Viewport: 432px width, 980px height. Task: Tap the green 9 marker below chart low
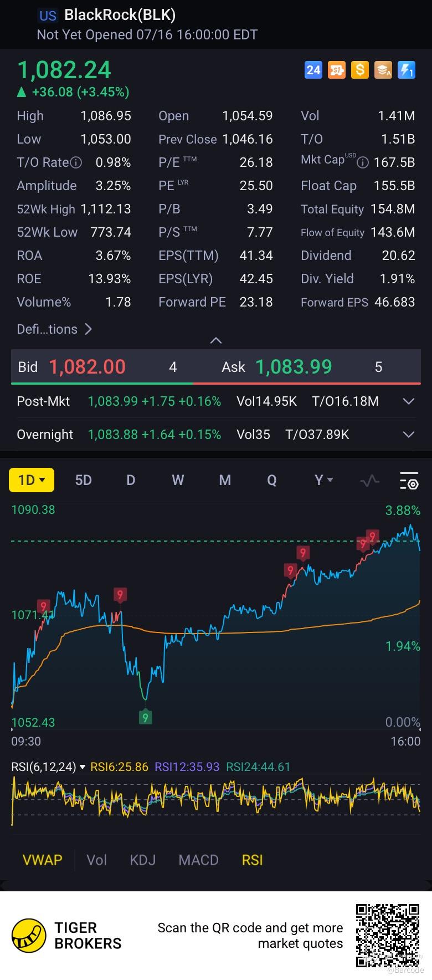tap(145, 718)
